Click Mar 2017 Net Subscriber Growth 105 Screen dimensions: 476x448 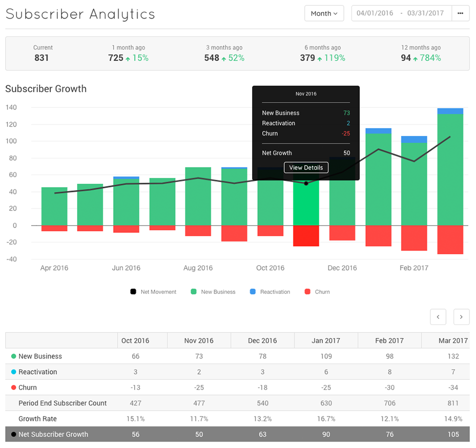(x=453, y=434)
